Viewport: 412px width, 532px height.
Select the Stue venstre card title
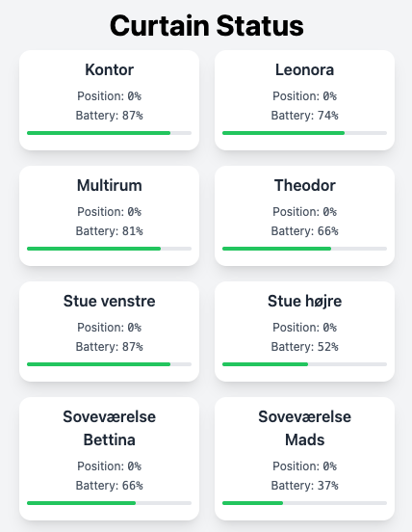(109, 301)
